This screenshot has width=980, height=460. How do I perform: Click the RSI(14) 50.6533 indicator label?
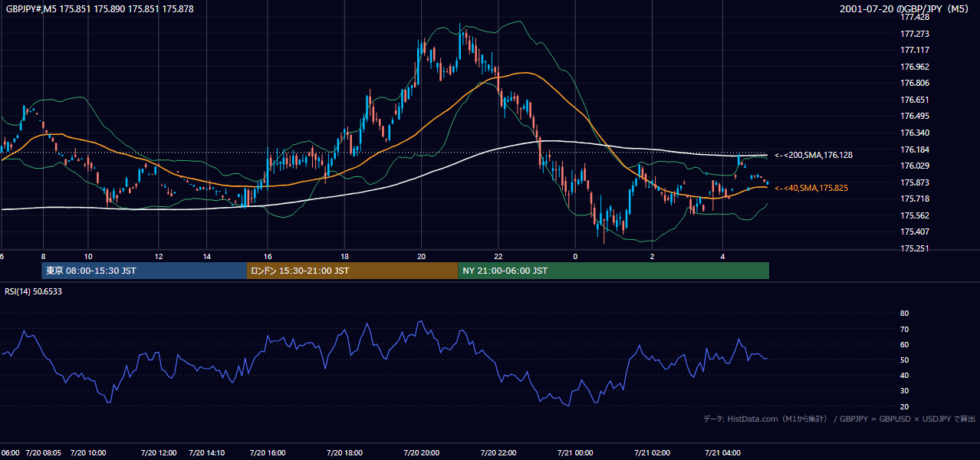click(x=34, y=291)
